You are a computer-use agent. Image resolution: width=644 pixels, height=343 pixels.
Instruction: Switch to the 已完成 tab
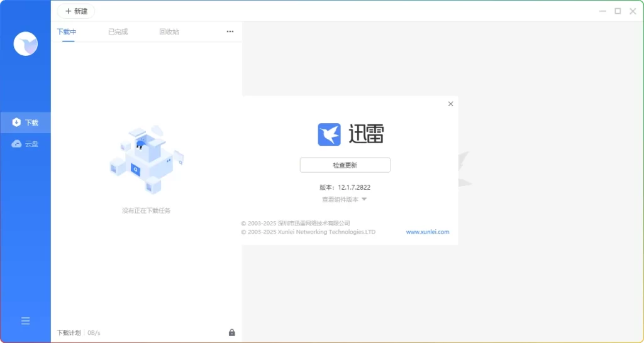point(118,31)
